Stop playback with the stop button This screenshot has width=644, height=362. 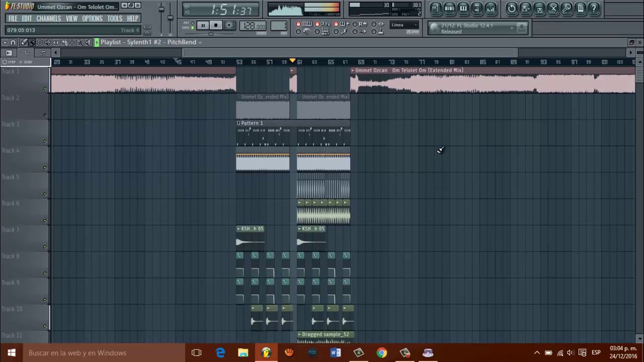point(216,25)
